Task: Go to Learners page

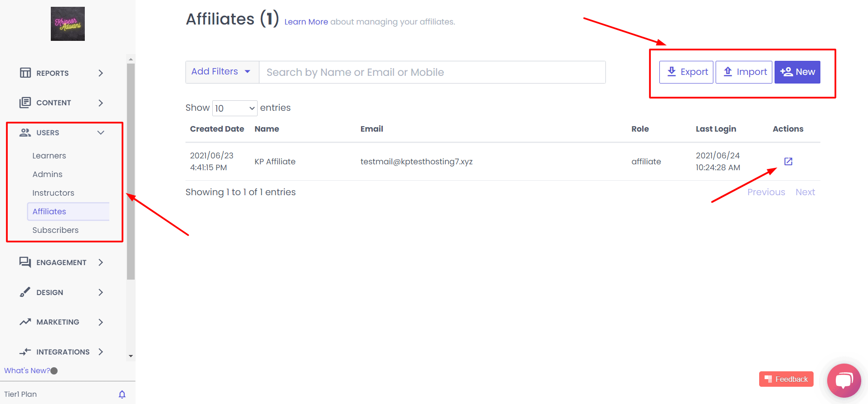Action: [49, 156]
